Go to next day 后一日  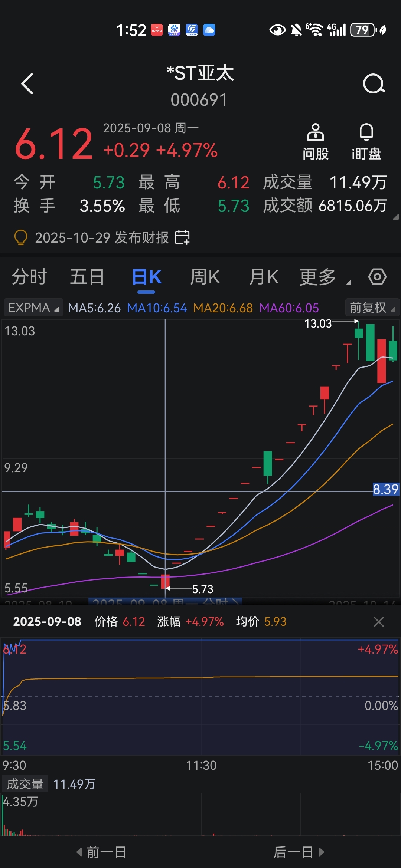point(299,852)
